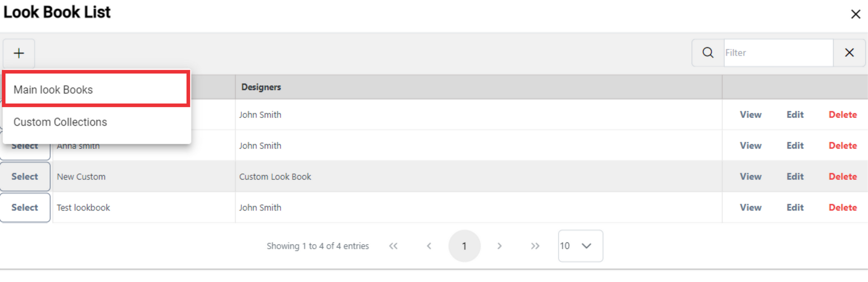Click the Filter text input field
The width and height of the screenshot is (868, 282).
tap(778, 53)
